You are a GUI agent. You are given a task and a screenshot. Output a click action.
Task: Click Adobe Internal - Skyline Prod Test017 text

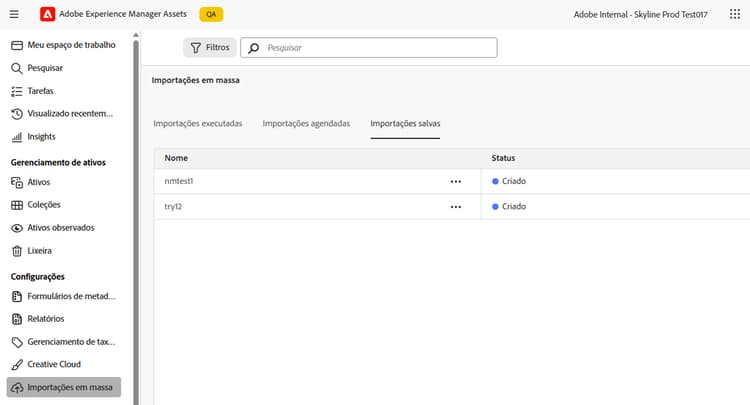[x=640, y=14]
